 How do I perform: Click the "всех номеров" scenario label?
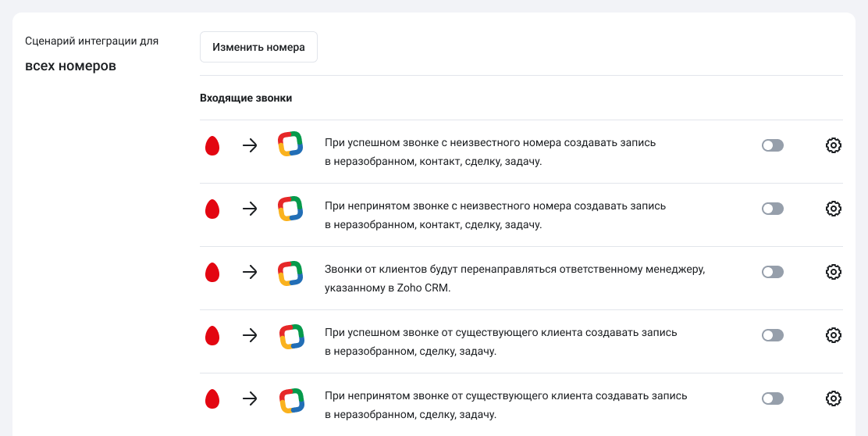coord(70,66)
